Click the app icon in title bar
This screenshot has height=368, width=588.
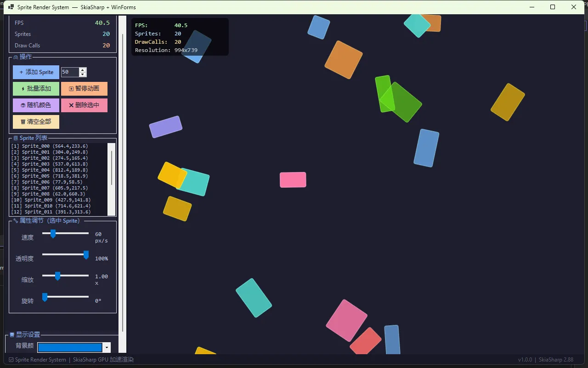coord(11,7)
